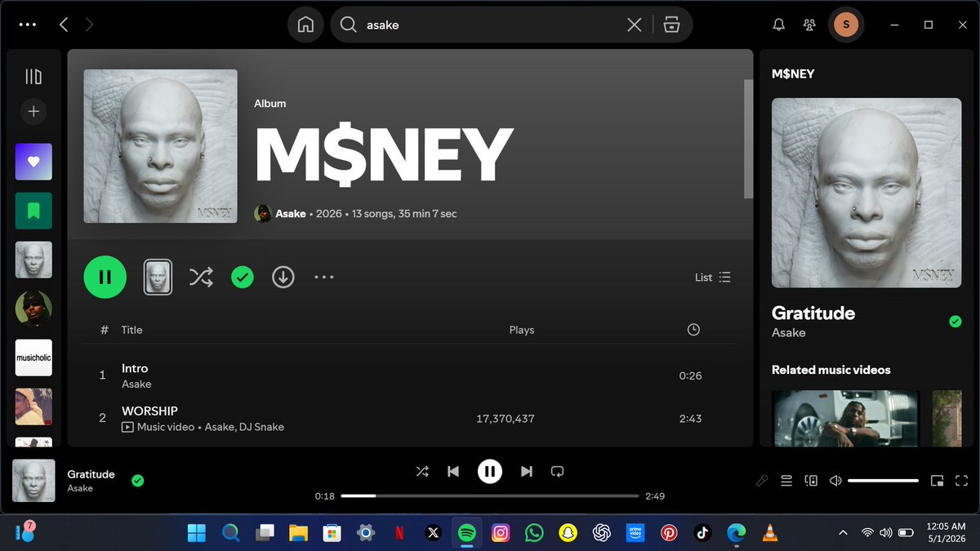Image resolution: width=980 pixels, height=551 pixels.
Task: Click the main view vertical scrollbar
Action: [x=748, y=139]
